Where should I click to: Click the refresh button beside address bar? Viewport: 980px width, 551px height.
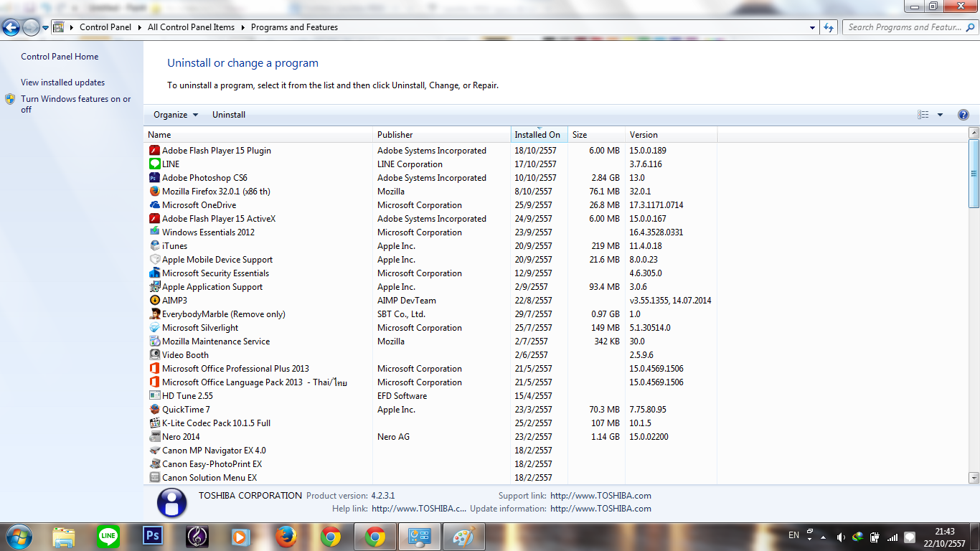click(x=829, y=27)
